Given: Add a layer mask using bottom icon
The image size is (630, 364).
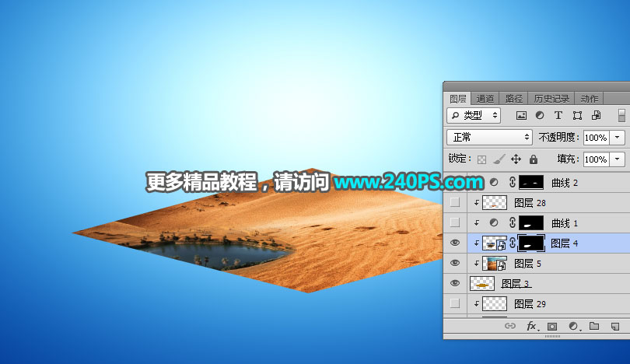Looking at the screenshot, I should pos(552,327).
